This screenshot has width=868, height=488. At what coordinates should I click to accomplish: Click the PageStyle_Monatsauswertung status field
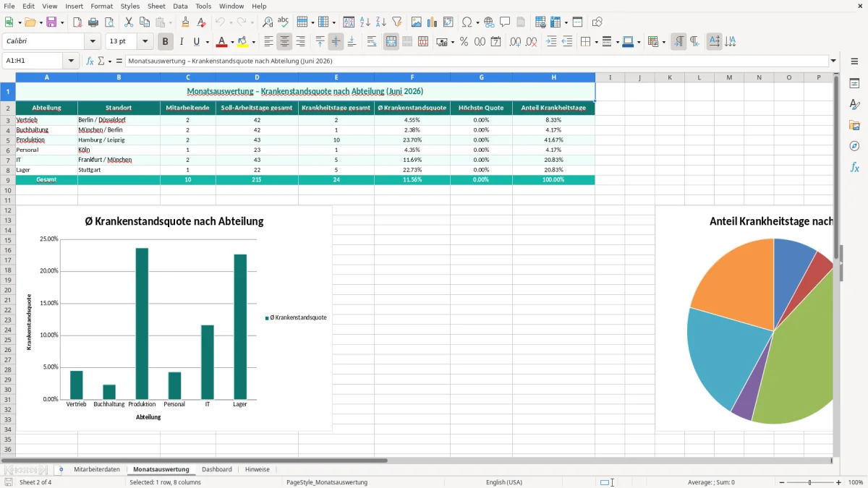pyautogui.click(x=327, y=482)
